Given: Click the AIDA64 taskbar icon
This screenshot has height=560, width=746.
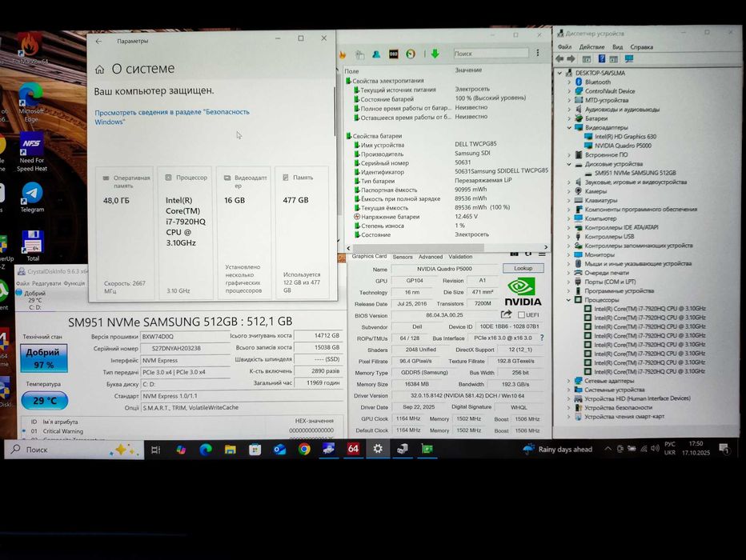Looking at the screenshot, I should 353,448.
